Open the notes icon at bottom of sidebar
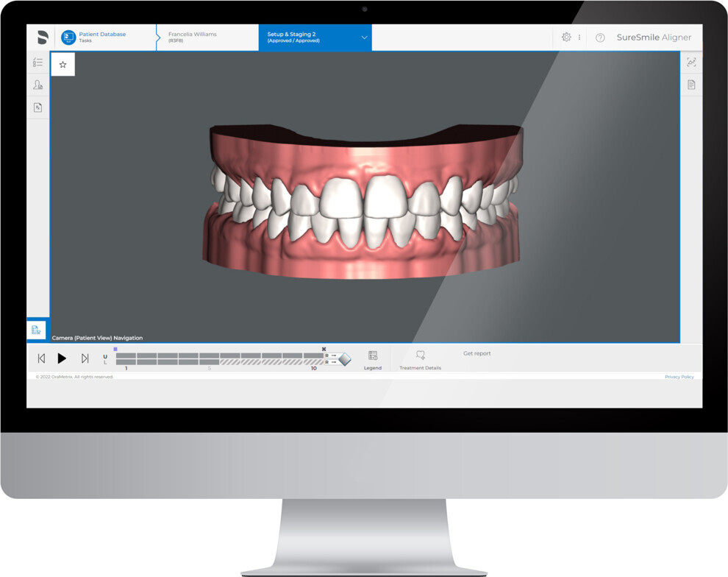 38,330
